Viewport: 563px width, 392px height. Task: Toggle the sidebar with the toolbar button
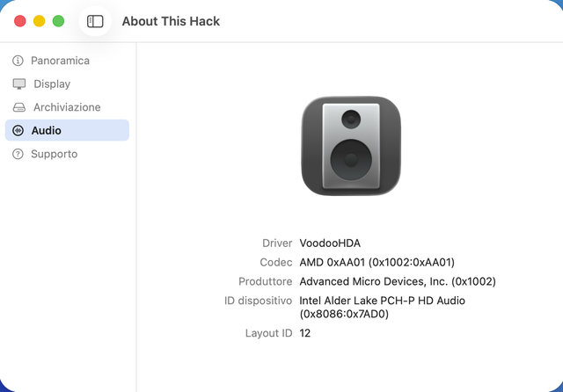click(95, 21)
